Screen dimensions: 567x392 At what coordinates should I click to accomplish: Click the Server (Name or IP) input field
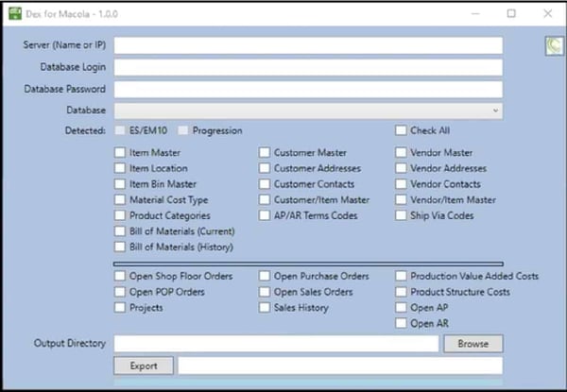pos(308,45)
